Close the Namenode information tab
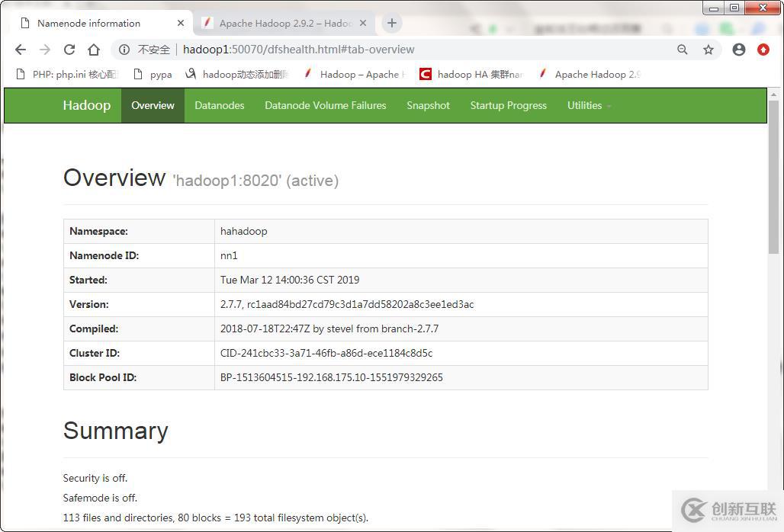The width and height of the screenshot is (784, 532). click(181, 23)
